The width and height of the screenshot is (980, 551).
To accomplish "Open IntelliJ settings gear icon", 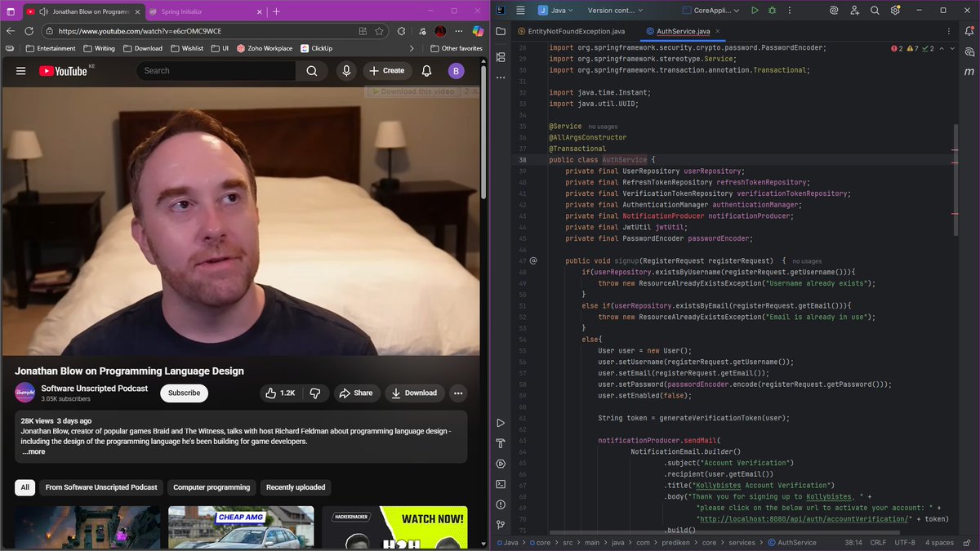I will tap(895, 11).
